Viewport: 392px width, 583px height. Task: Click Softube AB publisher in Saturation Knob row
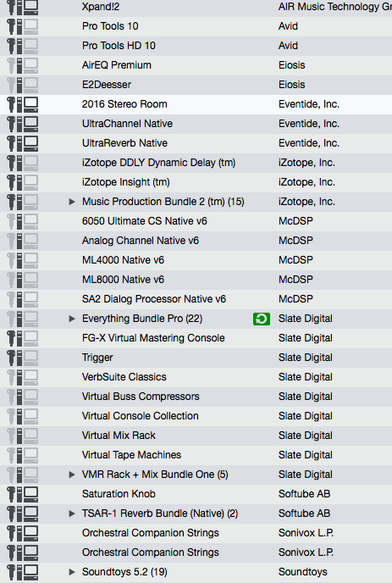(x=304, y=494)
